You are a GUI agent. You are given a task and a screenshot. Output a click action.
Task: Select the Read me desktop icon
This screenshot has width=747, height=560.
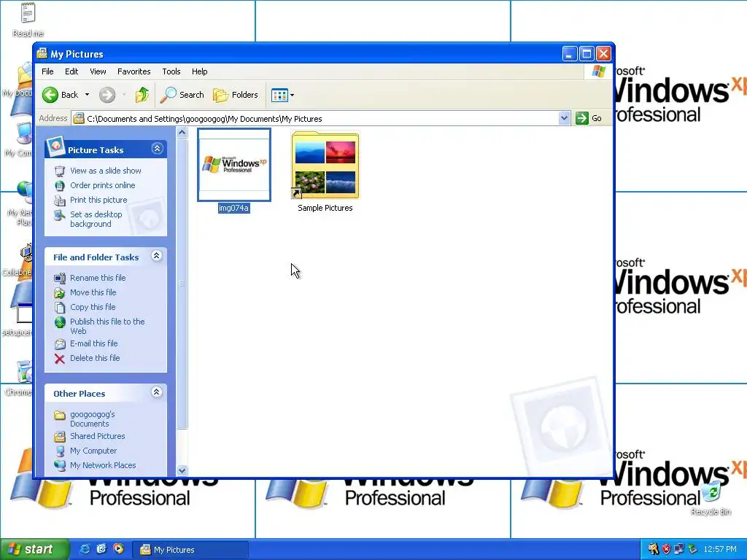click(28, 20)
